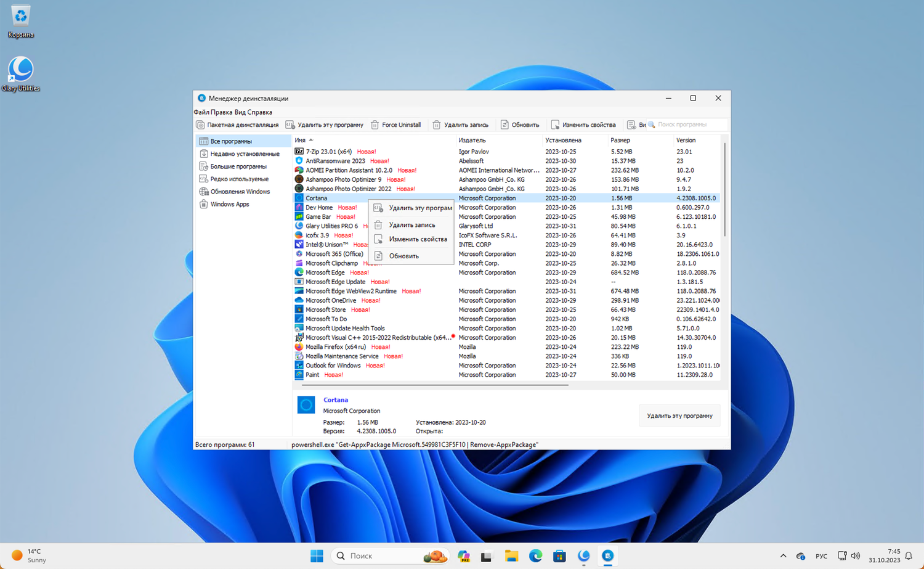Open the Файл menu
Viewport: 924px width, 569px height.
(201, 112)
